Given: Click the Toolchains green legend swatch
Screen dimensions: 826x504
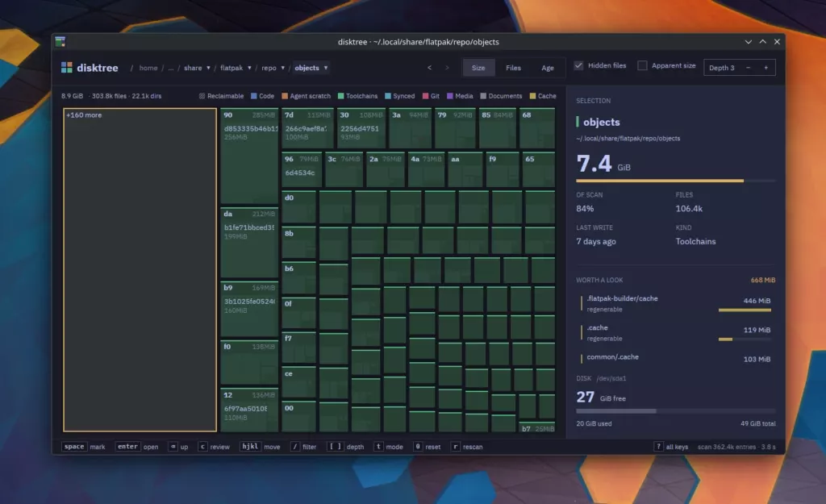Looking at the screenshot, I should [341, 96].
